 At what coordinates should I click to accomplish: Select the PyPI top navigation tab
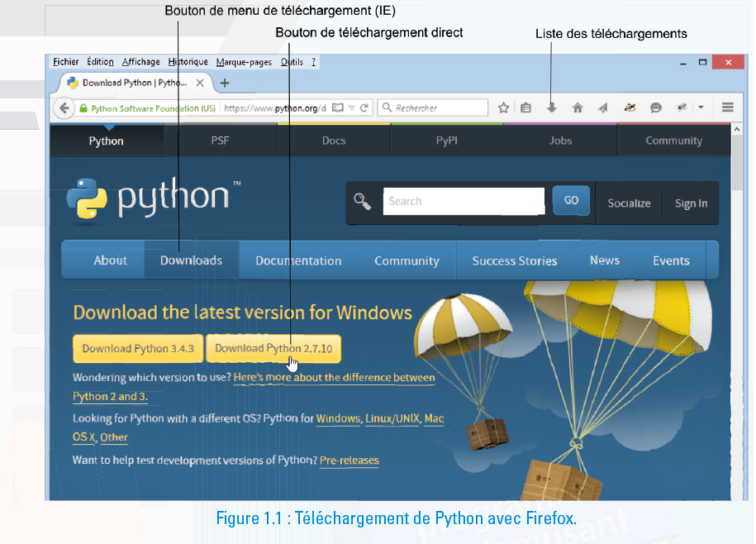click(447, 141)
